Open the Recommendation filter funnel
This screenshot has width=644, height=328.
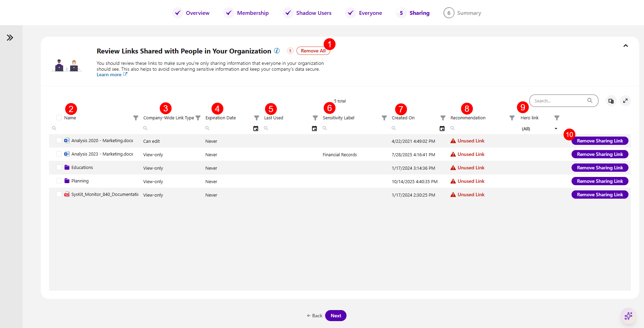point(512,118)
